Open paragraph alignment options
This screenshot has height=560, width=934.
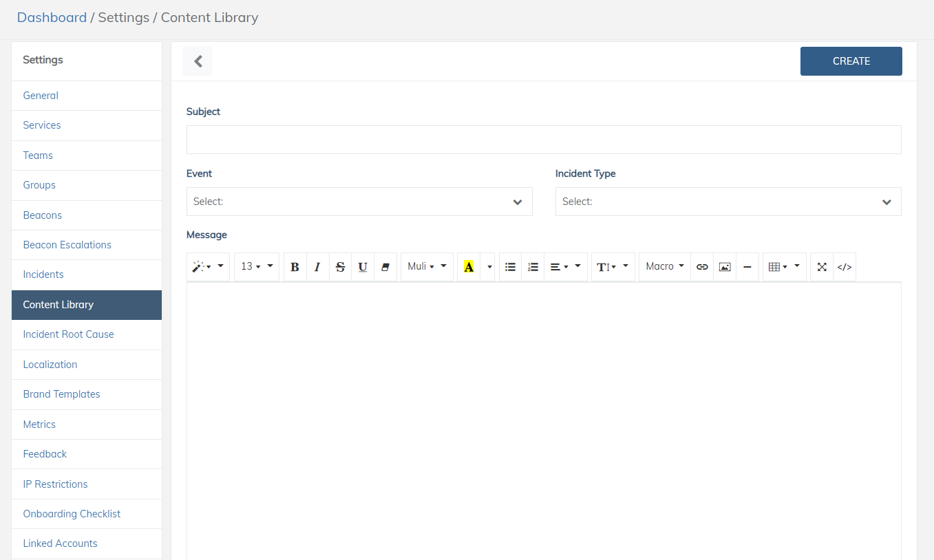click(566, 267)
